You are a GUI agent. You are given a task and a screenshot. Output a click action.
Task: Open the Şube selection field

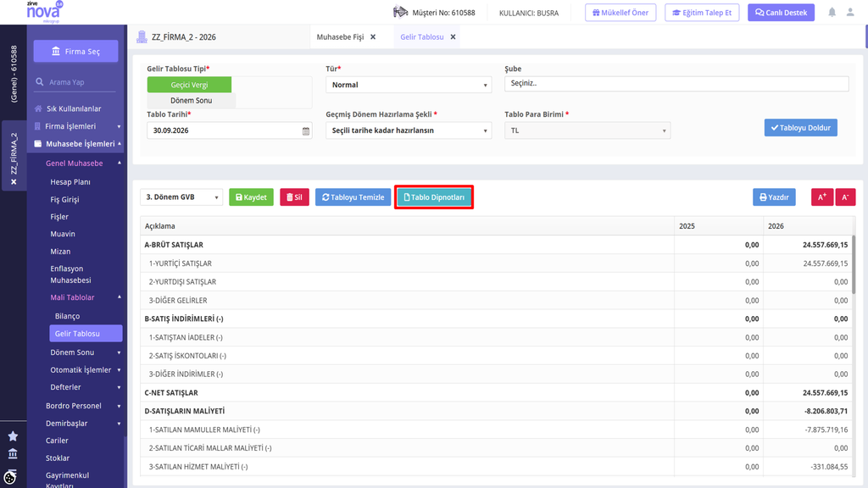pyautogui.click(x=676, y=84)
